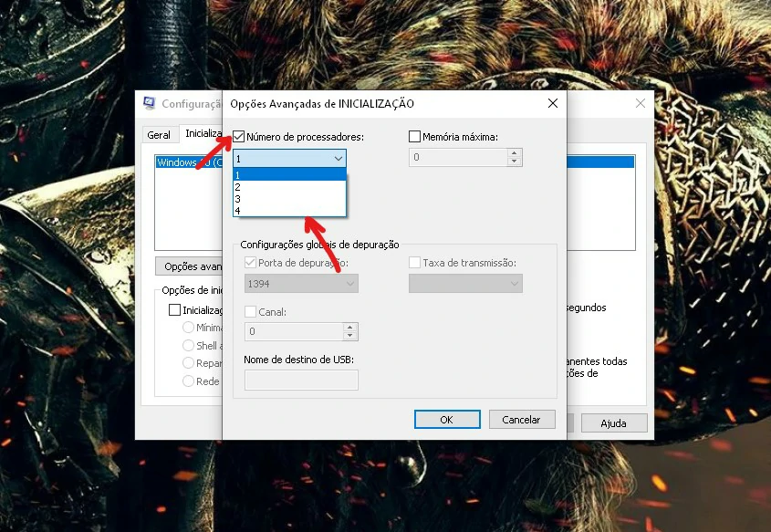The image size is (771, 532).
Task: Toggle the grayed Porta de depuração checkbox
Action: [x=250, y=263]
